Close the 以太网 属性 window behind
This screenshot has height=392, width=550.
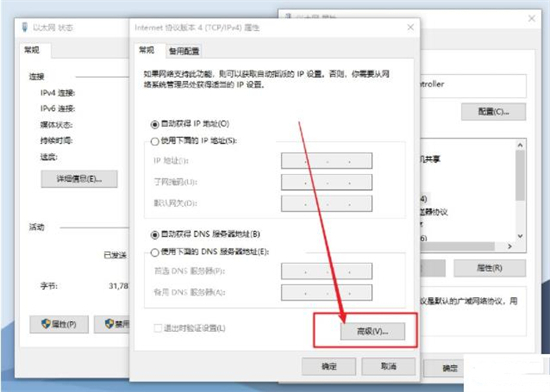[x=532, y=18]
